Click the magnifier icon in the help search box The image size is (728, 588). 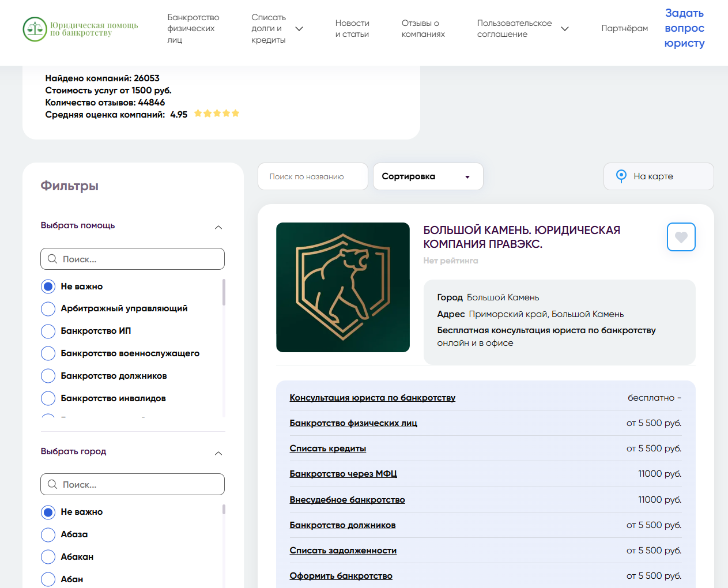52,259
